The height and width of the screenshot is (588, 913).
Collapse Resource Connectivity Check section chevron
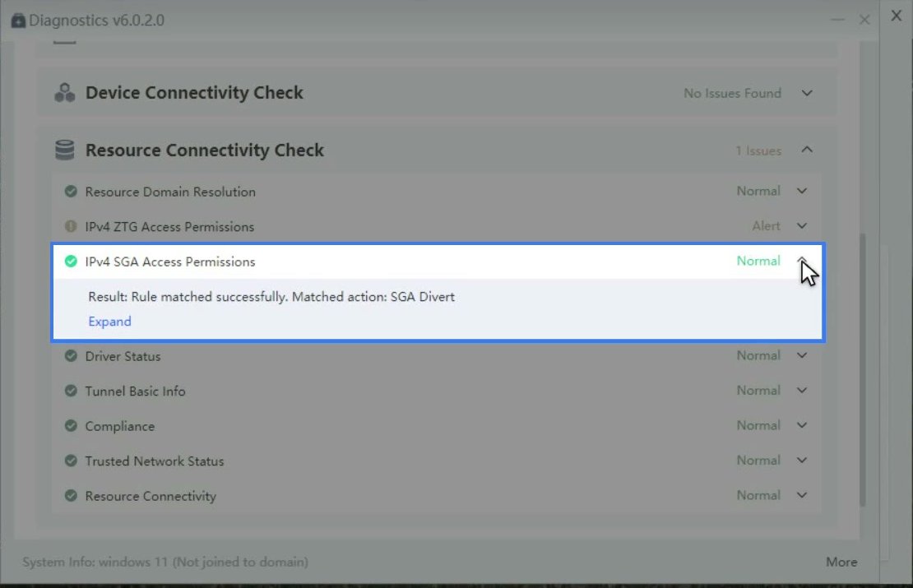[807, 150]
